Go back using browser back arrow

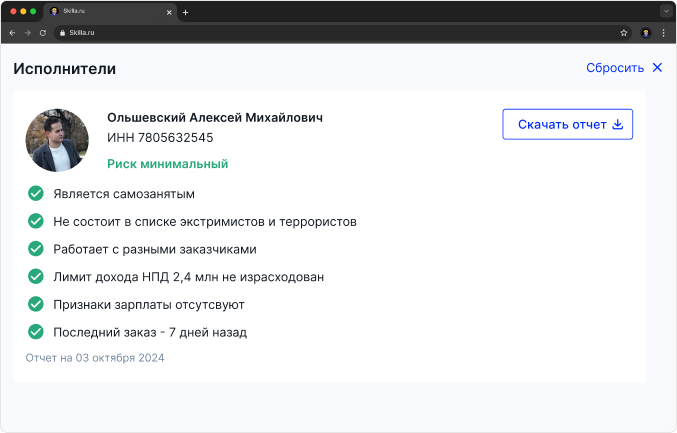12,33
